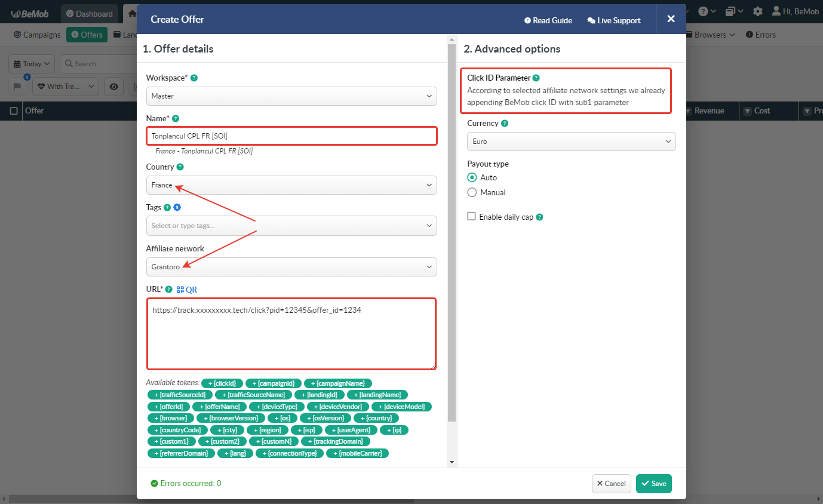The width and height of the screenshot is (823, 504).
Task: Open the Dashboard menu item
Action: 90,13
